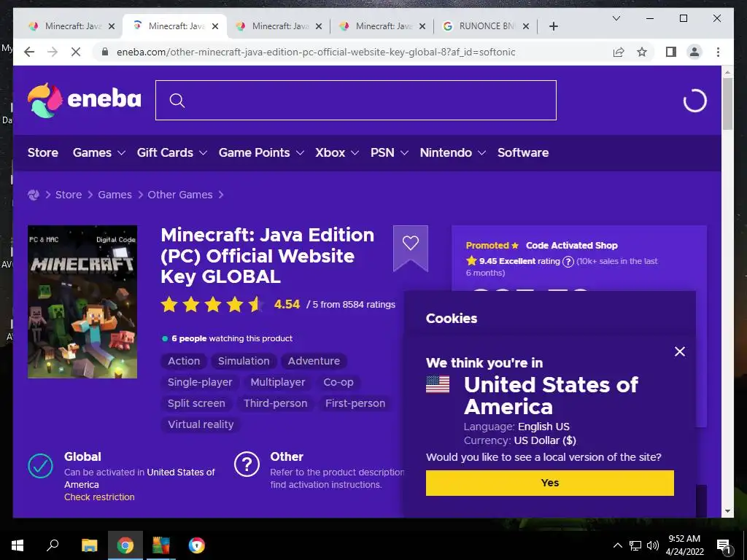Click Yes to see local version
This screenshot has height=560, width=747.
pyautogui.click(x=550, y=483)
